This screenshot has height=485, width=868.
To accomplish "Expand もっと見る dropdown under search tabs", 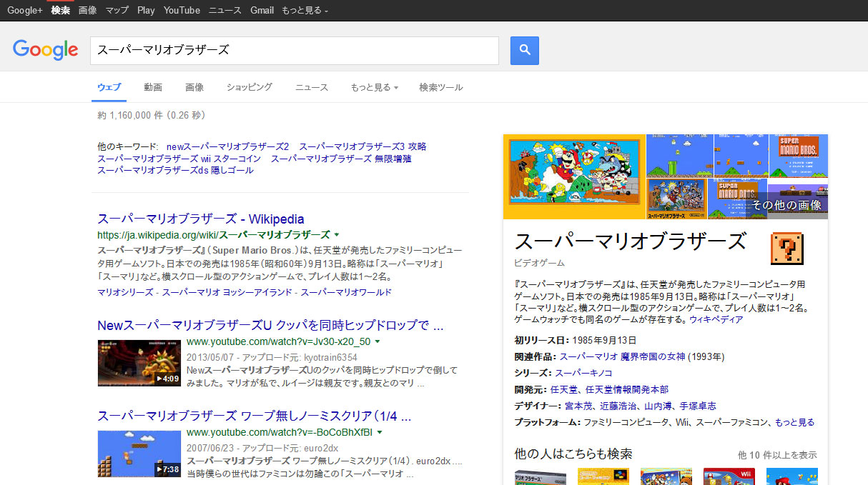I will (374, 87).
